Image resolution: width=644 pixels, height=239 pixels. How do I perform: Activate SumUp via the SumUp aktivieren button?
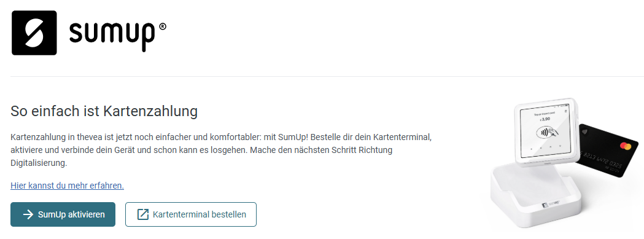tap(63, 214)
